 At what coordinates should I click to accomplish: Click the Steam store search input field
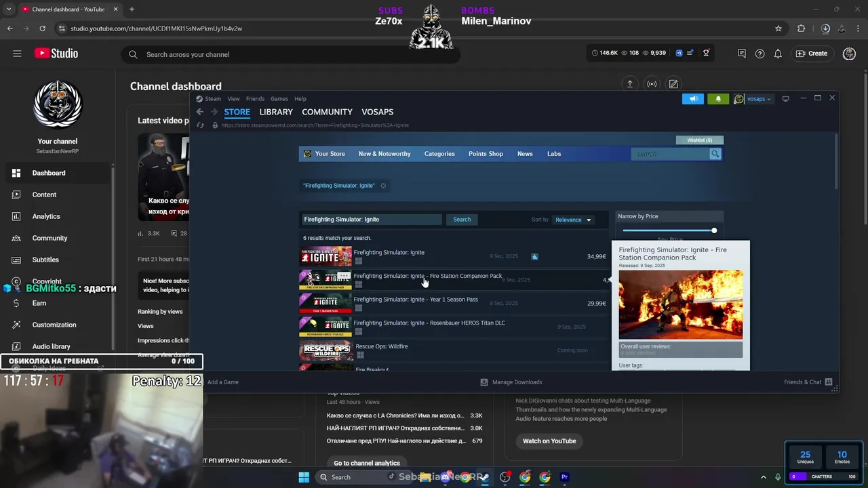point(670,154)
